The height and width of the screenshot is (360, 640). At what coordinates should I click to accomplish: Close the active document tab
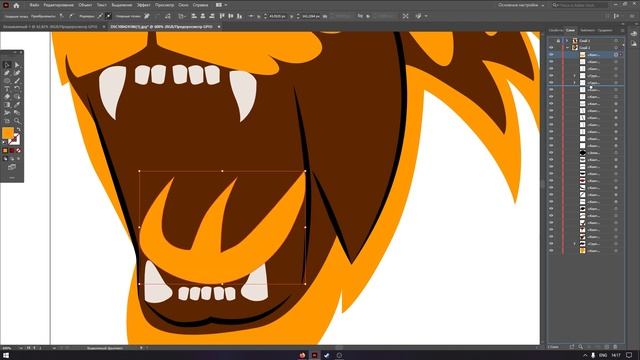click(219, 27)
